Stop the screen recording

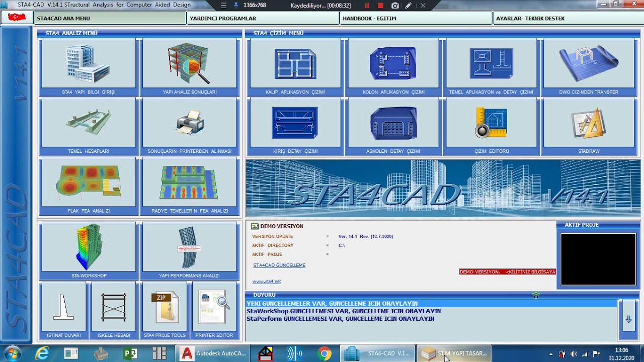click(x=380, y=6)
